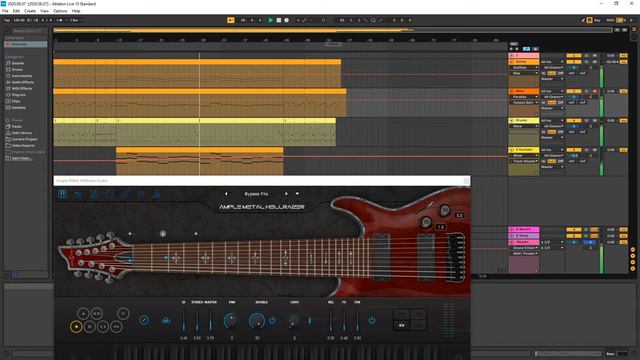The height and width of the screenshot is (360, 640).
Task: Click the Stop button in transport bar
Action: (278, 20)
